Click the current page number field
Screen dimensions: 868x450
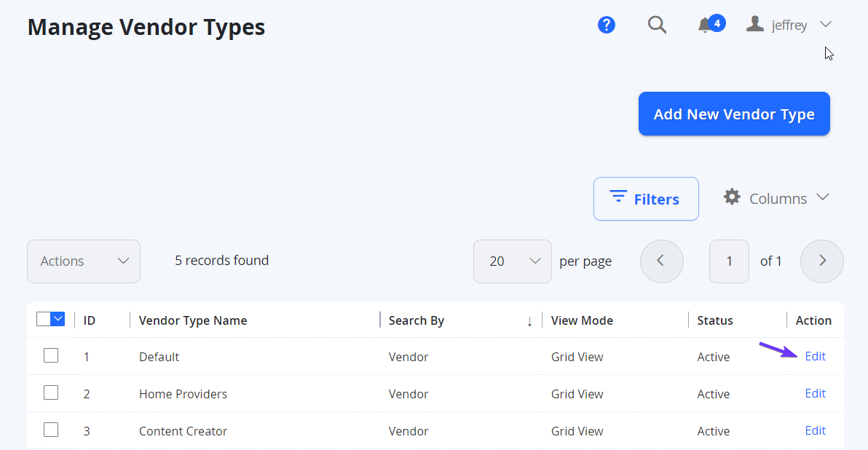coord(729,261)
